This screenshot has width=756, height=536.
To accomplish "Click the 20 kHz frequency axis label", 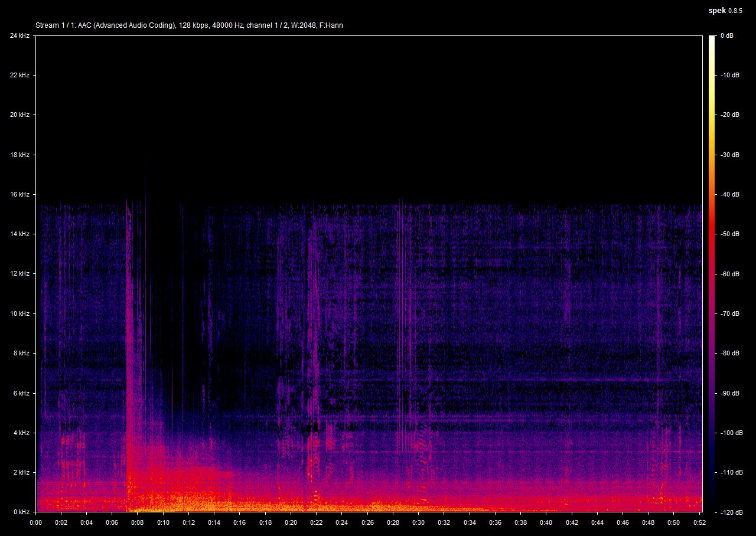I will point(19,115).
